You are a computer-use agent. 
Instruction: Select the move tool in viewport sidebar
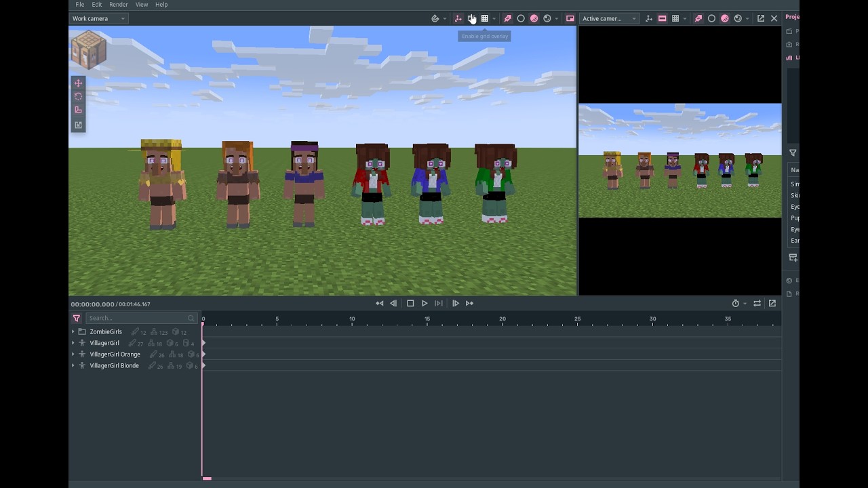coord(78,83)
